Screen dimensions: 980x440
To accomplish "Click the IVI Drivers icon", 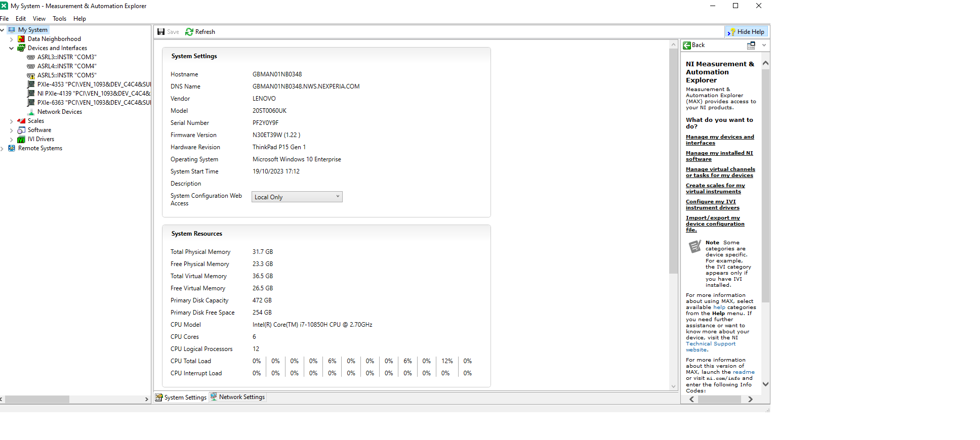I will coord(21,139).
